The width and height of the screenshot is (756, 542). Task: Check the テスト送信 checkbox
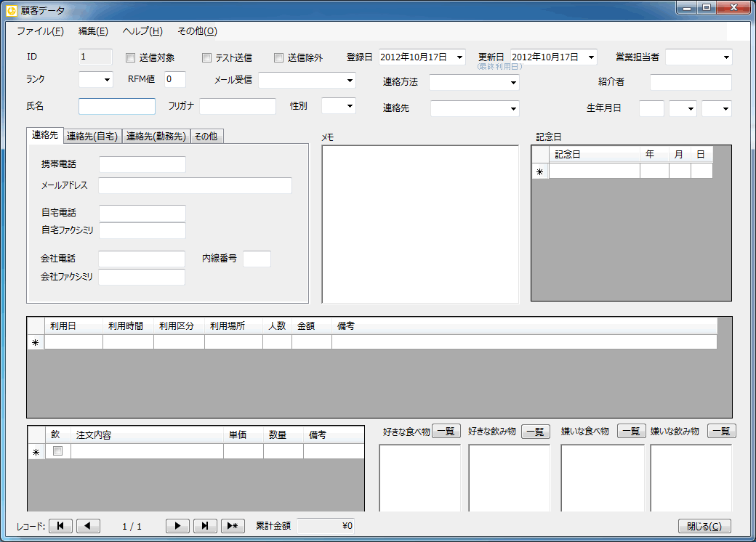pyautogui.click(x=207, y=57)
